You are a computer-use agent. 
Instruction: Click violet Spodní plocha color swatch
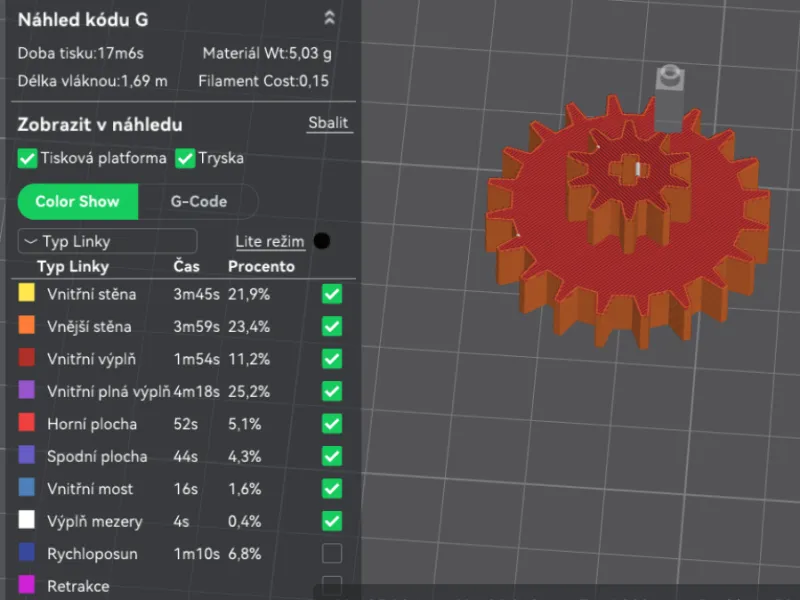(27, 455)
